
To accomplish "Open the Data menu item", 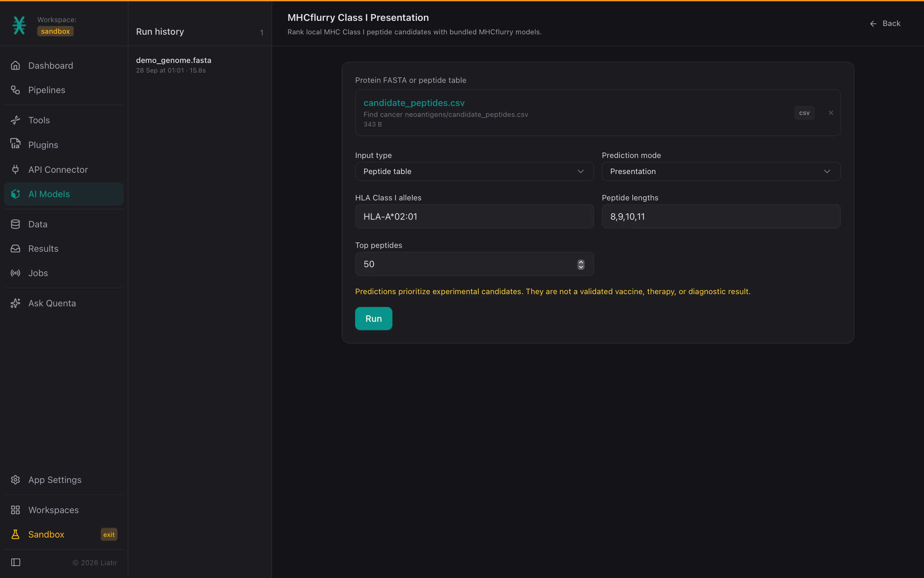I will pos(64,224).
